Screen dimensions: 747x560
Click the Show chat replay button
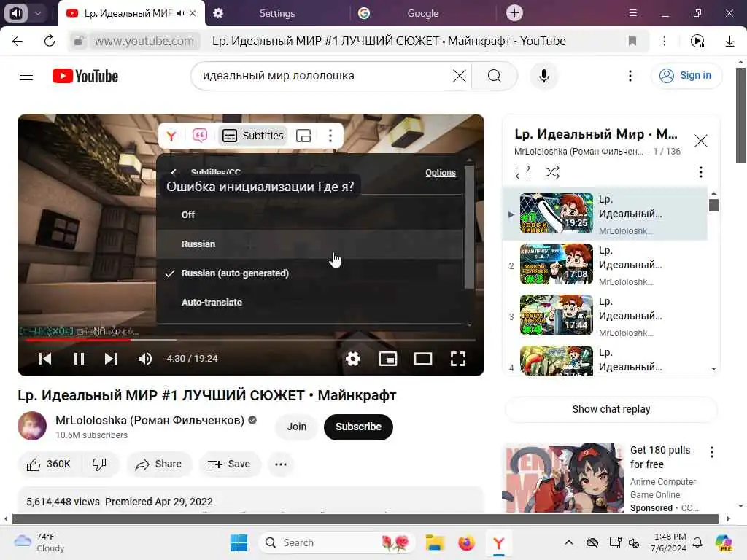tap(611, 409)
